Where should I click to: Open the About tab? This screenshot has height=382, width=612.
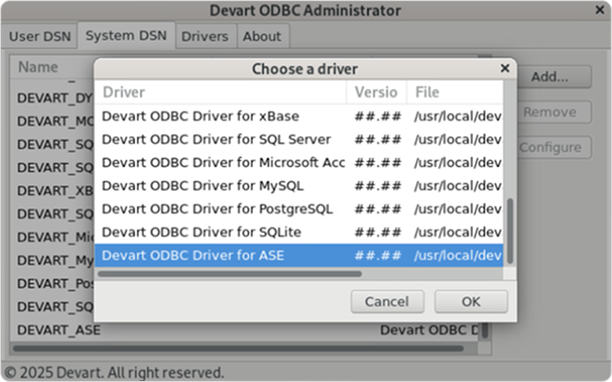(x=262, y=36)
